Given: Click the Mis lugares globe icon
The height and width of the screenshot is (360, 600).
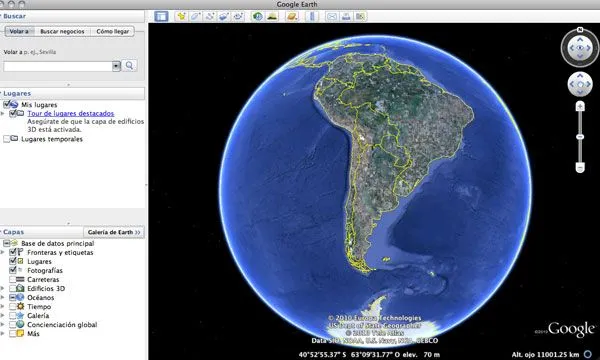Looking at the screenshot, I should [x=14, y=104].
